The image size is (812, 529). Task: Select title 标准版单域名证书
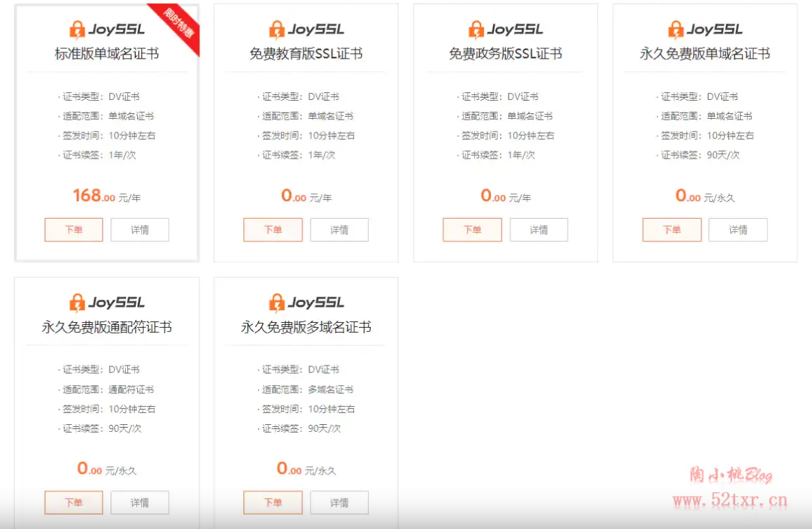107,54
